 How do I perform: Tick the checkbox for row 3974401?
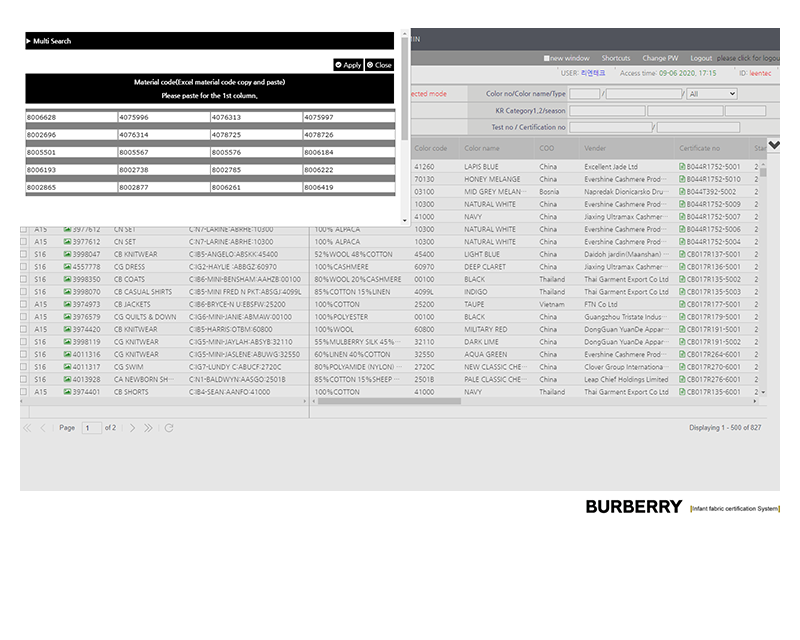click(25, 392)
